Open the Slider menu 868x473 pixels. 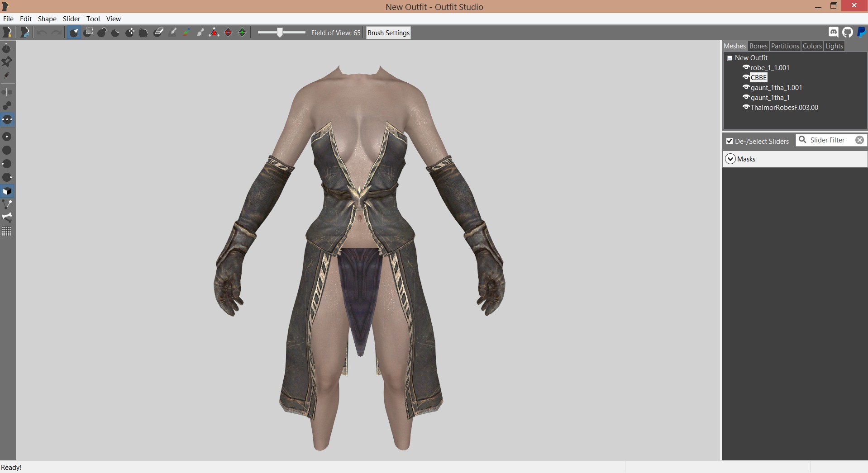pyautogui.click(x=72, y=19)
